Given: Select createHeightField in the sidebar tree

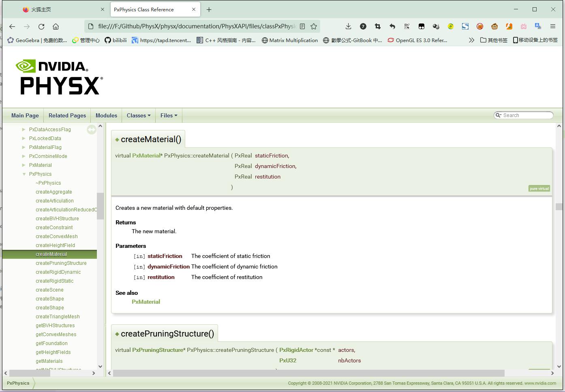Looking at the screenshot, I should (55, 245).
